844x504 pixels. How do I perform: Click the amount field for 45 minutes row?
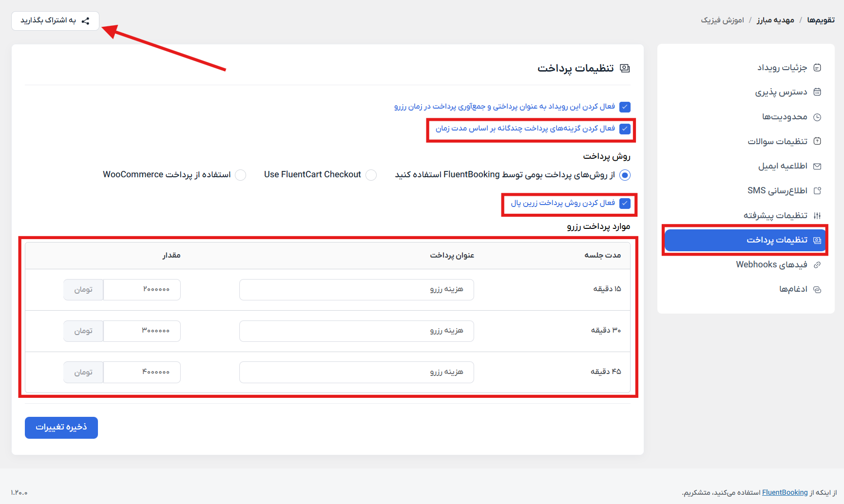[x=142, y=373]
